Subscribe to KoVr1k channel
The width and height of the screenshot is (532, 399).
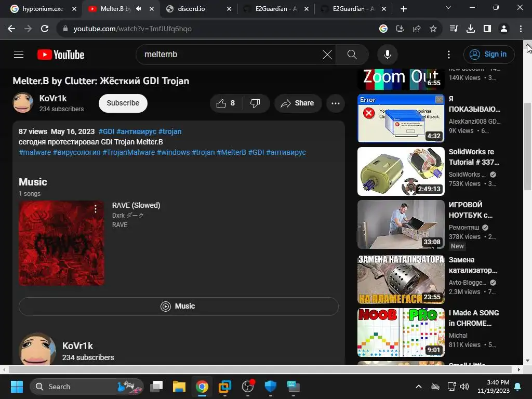[123, 103]
